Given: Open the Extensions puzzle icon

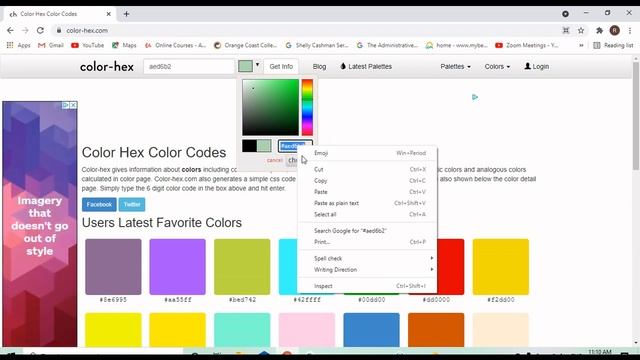Looking at the screenshot, I should click(x=599, y=31).
